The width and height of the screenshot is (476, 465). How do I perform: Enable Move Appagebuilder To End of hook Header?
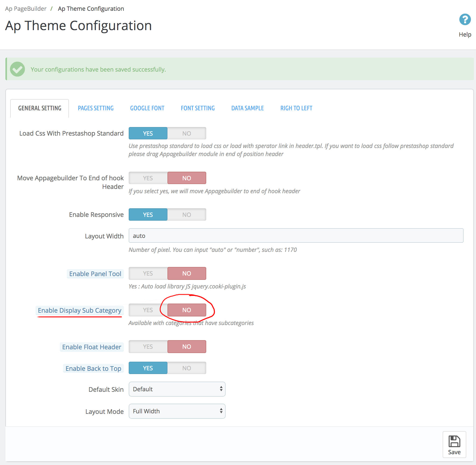[148, 178]
